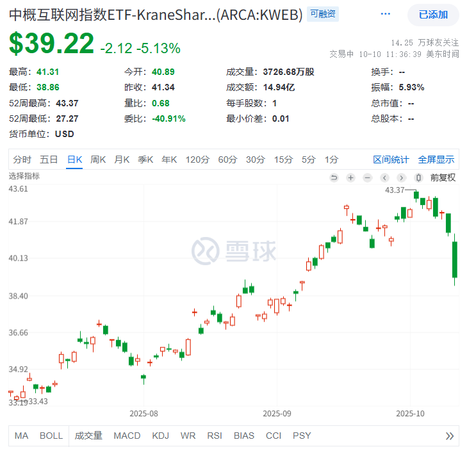The image size is (476, 449).
Task: Click the ETF title KWEB name
Action: pos(156,15)
